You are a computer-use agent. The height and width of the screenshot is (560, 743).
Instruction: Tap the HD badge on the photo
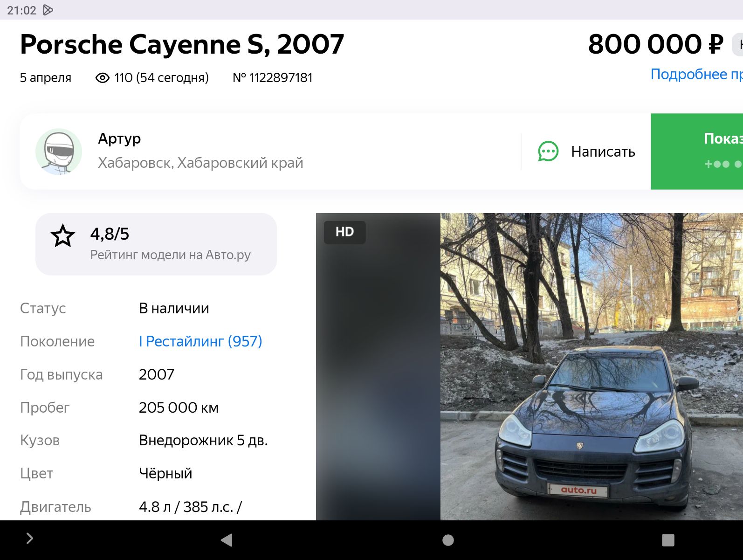tap(344, 232)
